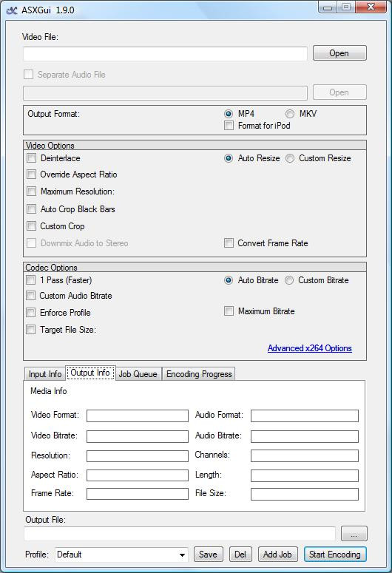Open a video file with first Open button
Viewport: 392px width, 573px height.
pyautogui.click(x=339, y=53)
